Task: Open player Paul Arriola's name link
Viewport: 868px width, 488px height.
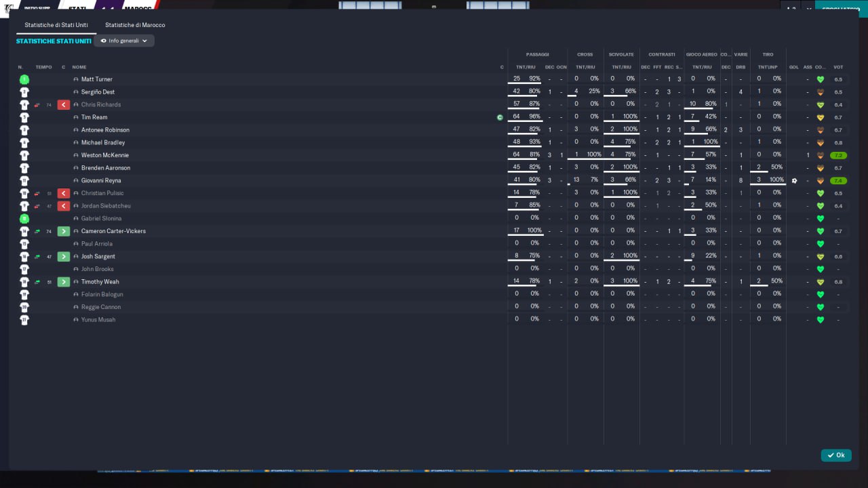Action: (97, 244)
